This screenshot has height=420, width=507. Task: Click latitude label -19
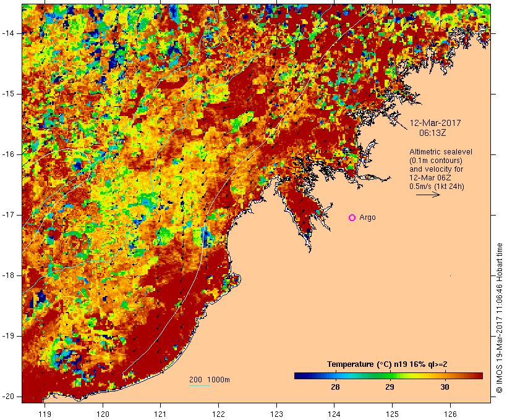(x=8, y=336)
